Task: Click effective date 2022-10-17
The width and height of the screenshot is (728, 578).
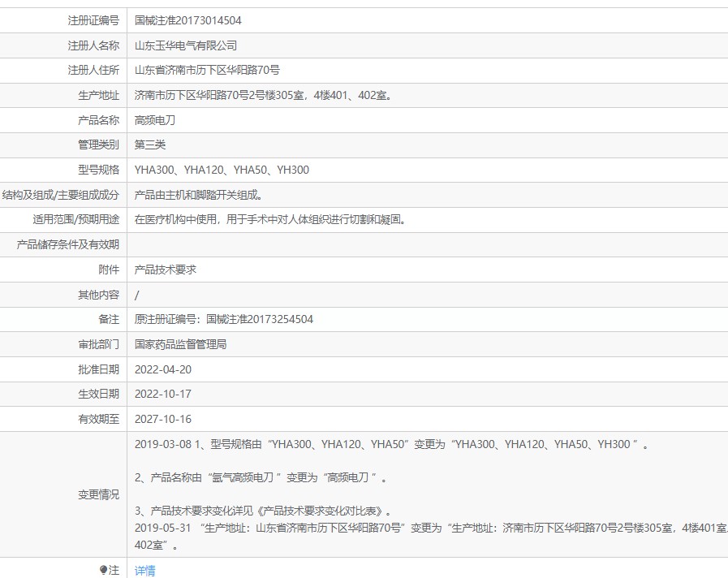Action: (x=163, y=394)
